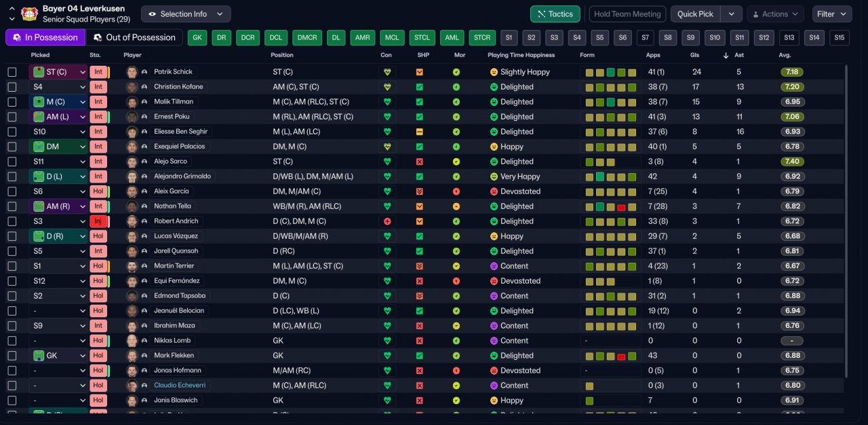Click the 7.18 average rating pill
This screenshot has height=425, width=868.
tap(791, 72)
